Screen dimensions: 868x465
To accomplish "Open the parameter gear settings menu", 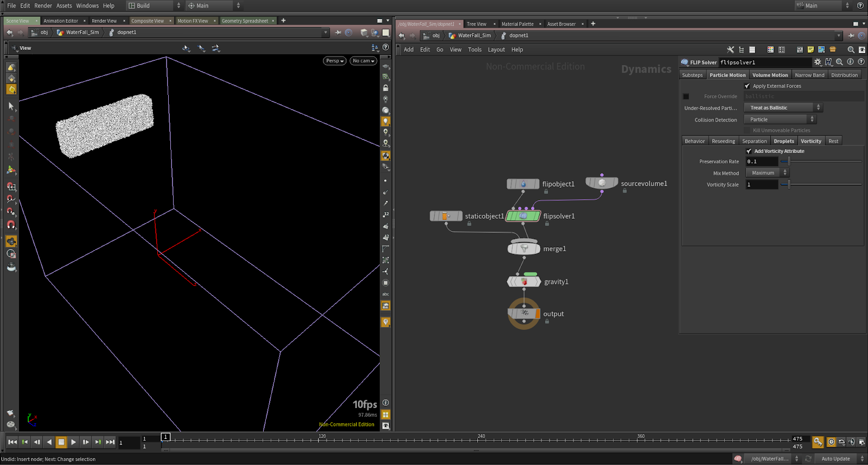I will 818,62.
